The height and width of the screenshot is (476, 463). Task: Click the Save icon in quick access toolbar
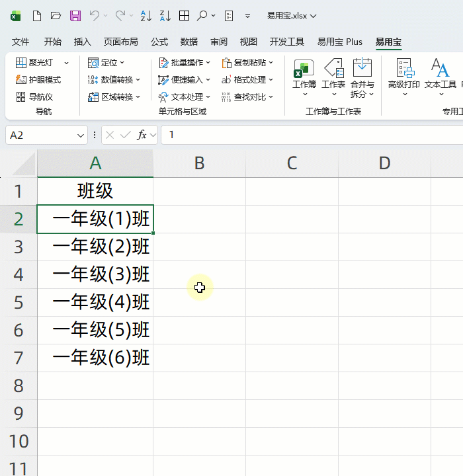coord(75,15)
